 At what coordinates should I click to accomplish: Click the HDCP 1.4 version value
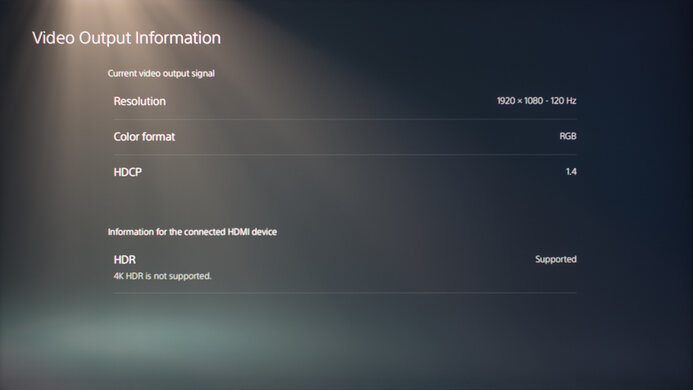tap(571, 172)
